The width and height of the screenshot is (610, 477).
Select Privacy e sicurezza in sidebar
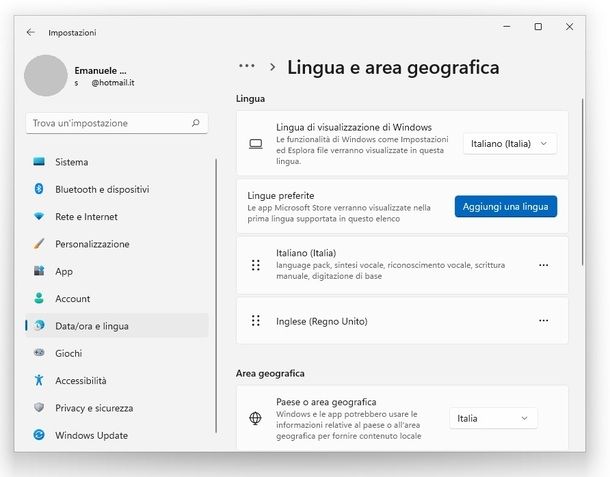117,408
